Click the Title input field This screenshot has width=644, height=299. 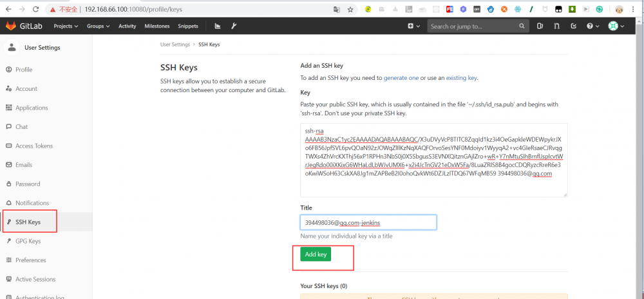(x=368, y=222)
